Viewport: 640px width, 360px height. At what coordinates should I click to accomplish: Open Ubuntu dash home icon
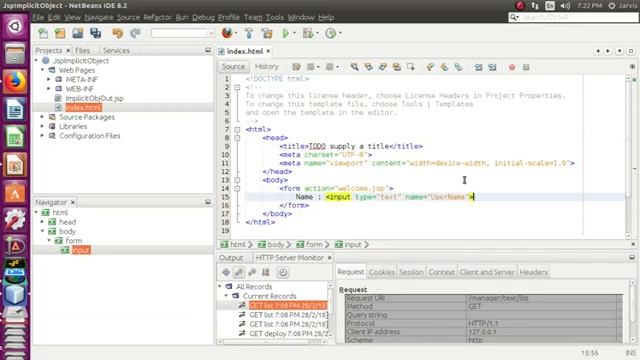tap(15, 27)
